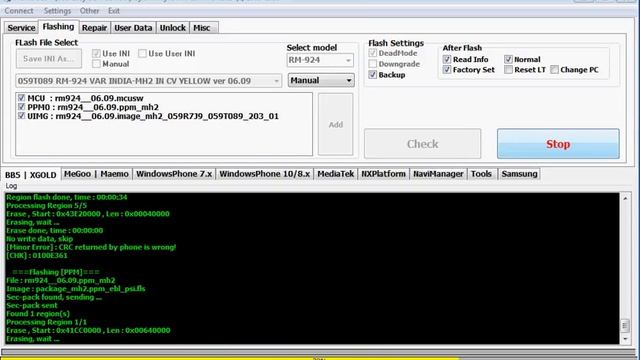
Task: Click the log scrollbar thumb
Action: pos(625,325)
